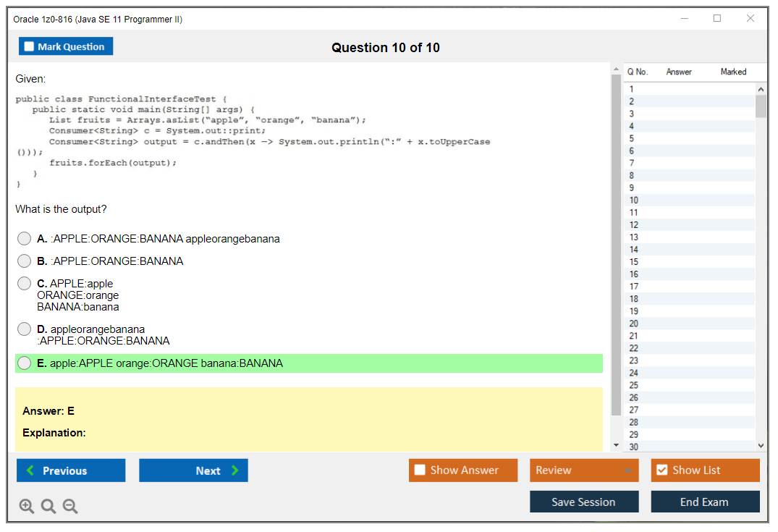Select question 10 in the list
778x532 pixels.
point(634,200)
